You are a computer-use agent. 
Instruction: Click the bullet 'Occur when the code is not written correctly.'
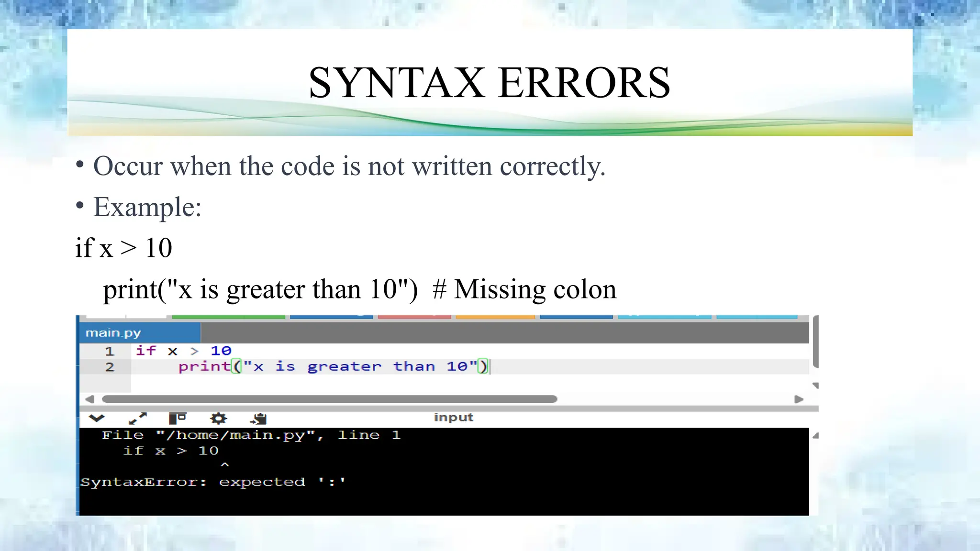(x=349, y=166)
